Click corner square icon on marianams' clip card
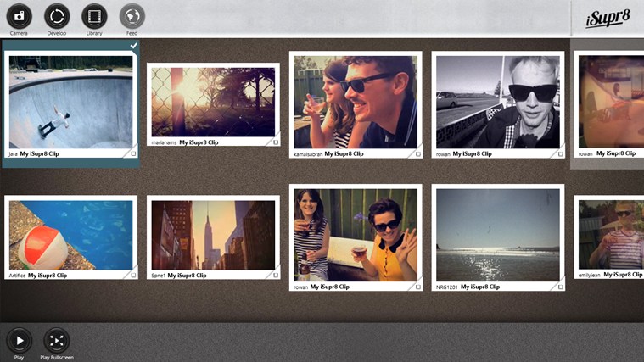The image size is (644, 362). click(x=276, y=142)
